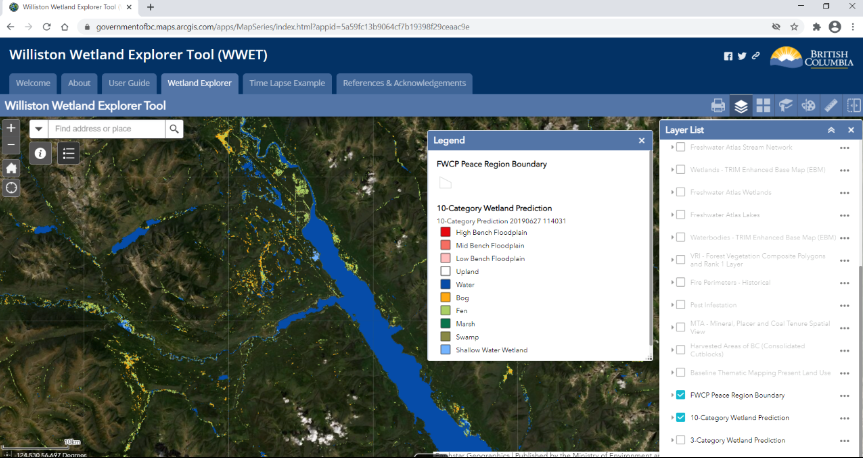Bookmark this page with star icon

click(x=794, y=27)
